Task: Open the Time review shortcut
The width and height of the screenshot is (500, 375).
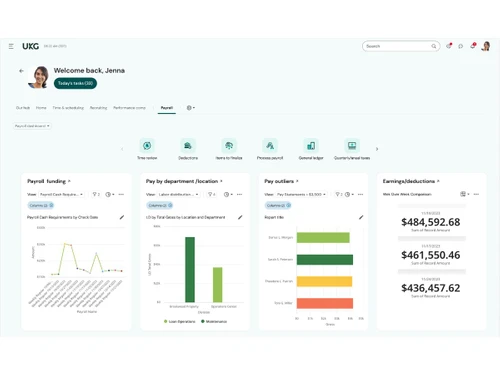Action: click(147, 149)
